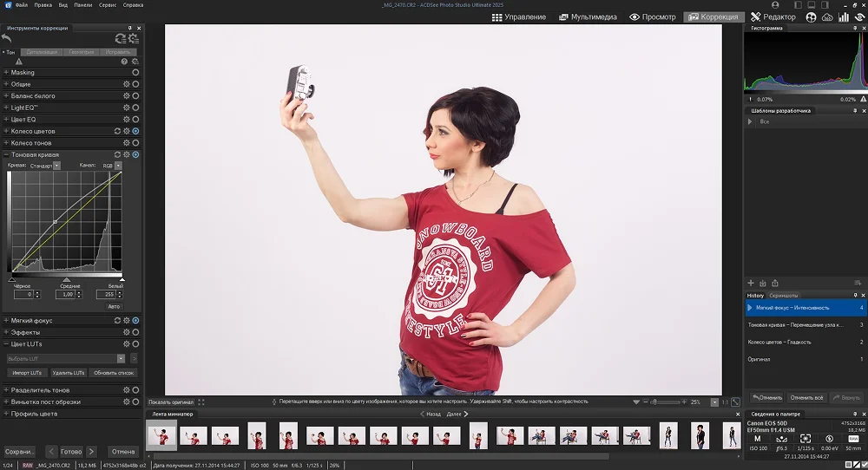Open the Сервис menu
The image size is (868, 470).
click(108, 4)
